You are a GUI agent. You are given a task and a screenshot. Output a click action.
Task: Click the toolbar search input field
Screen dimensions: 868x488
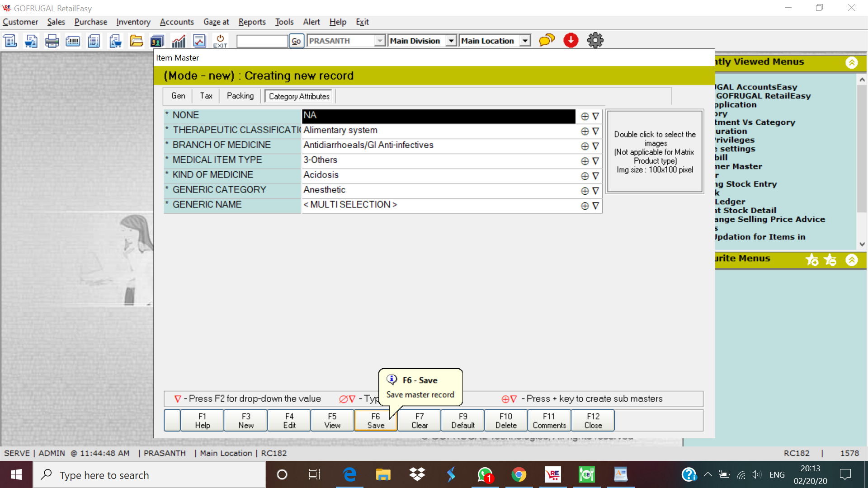click(x=262, y=41)
